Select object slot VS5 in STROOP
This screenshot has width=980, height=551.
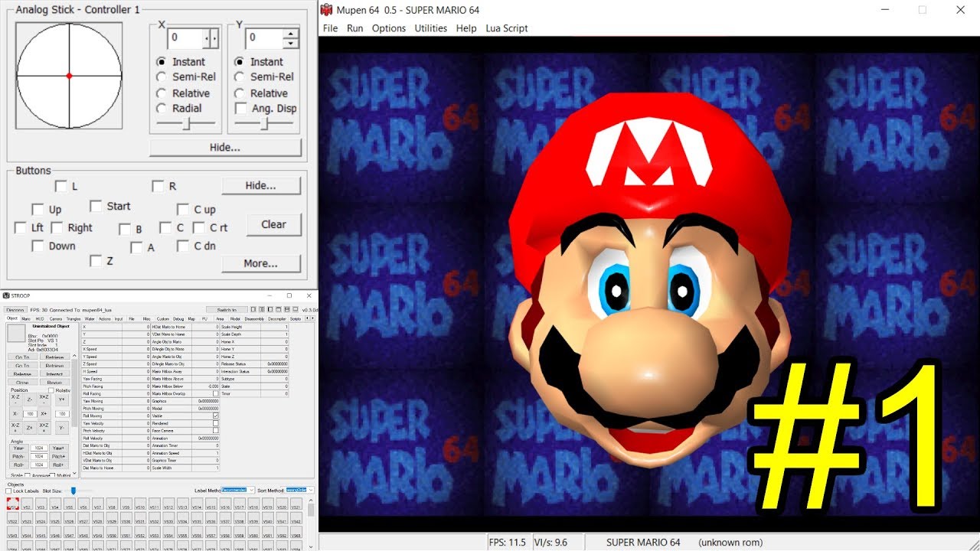click(70, 504)
